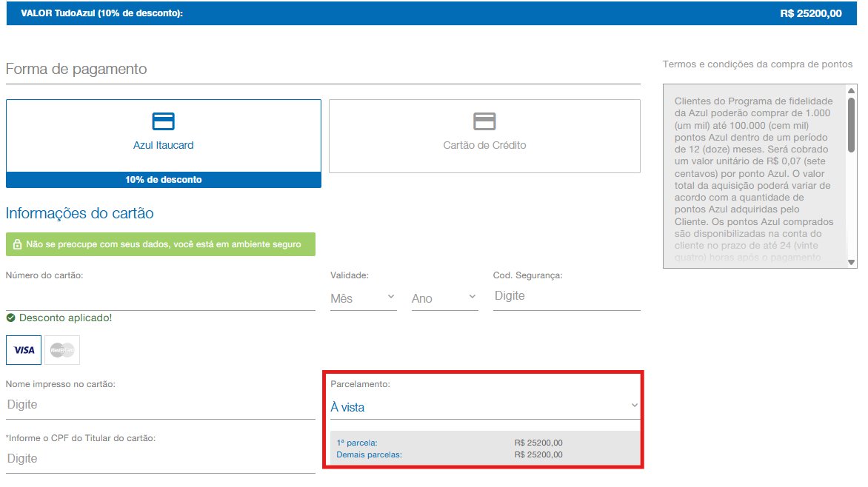Click the Termos e condições heading

click(758, 64)
